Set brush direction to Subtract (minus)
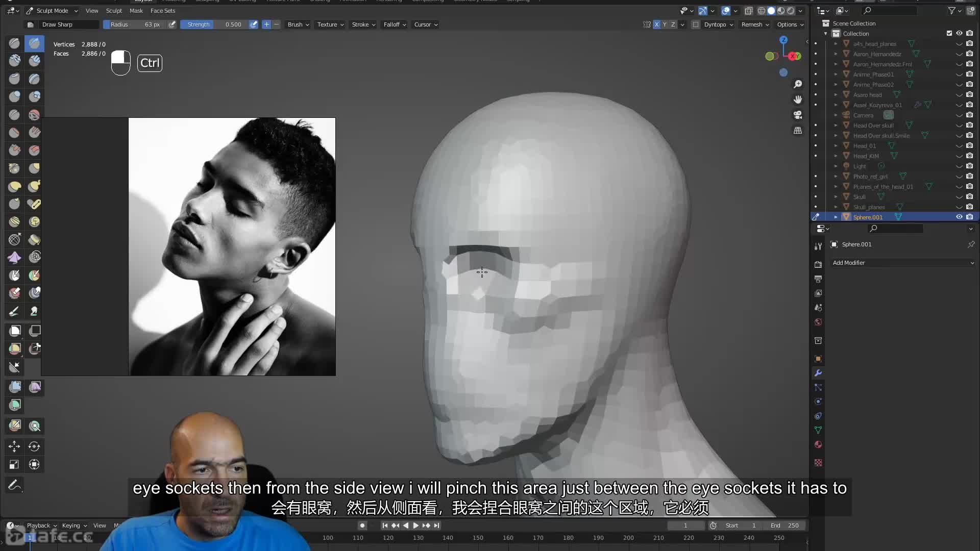Viewport: 980px width, 551px height. (277, 24)
